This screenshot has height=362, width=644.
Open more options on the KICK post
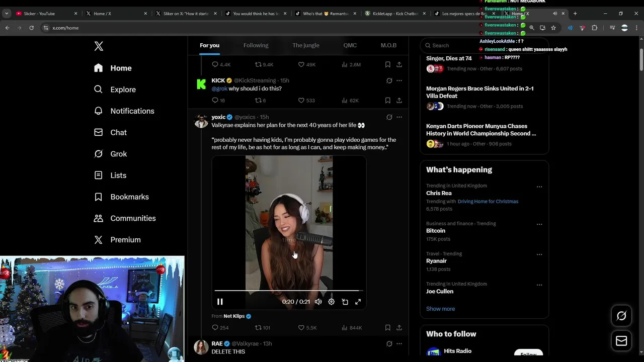pyautogui.click(x=399, y=80)
